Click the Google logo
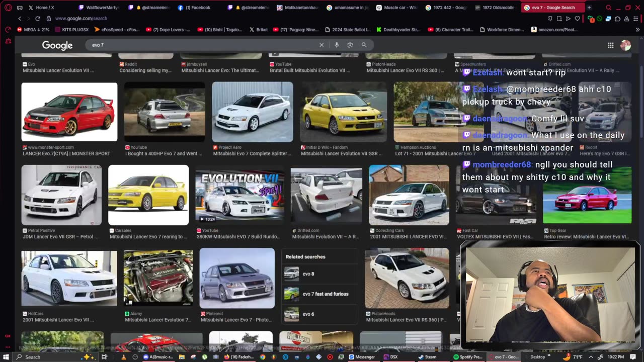This screenshot has width=644, height=362. click(x=57, y=45)
